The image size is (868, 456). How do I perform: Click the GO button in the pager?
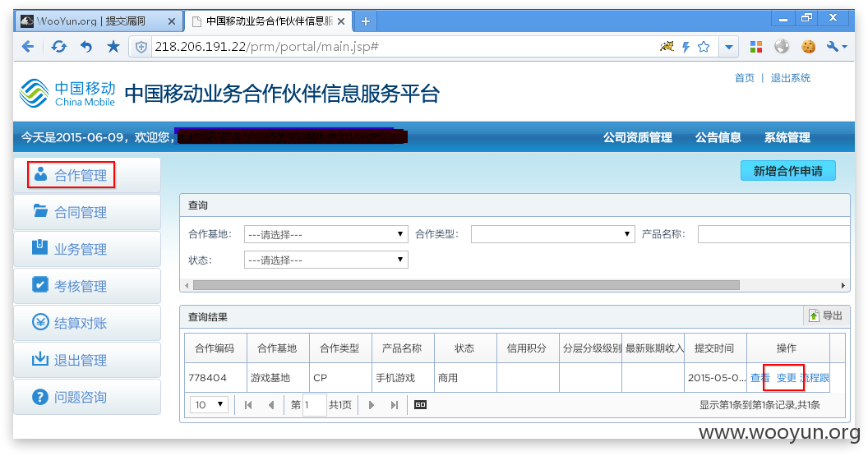[420, 405]
